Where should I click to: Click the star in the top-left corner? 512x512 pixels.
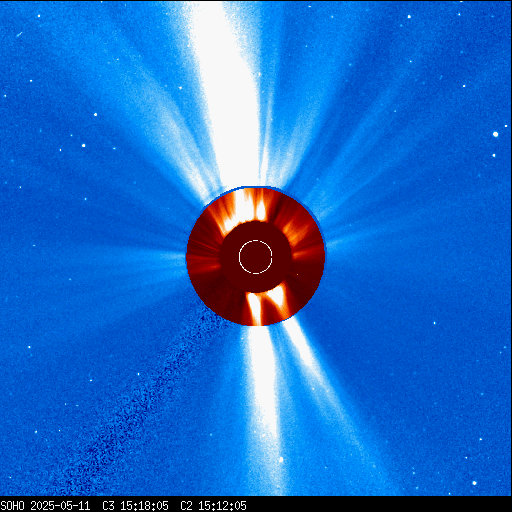click(39, 16)
